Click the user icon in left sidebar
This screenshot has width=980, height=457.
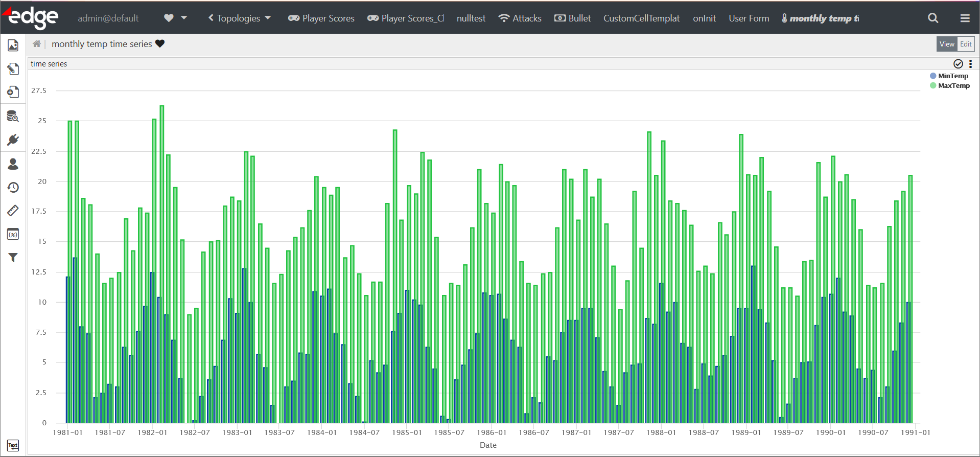13,164
